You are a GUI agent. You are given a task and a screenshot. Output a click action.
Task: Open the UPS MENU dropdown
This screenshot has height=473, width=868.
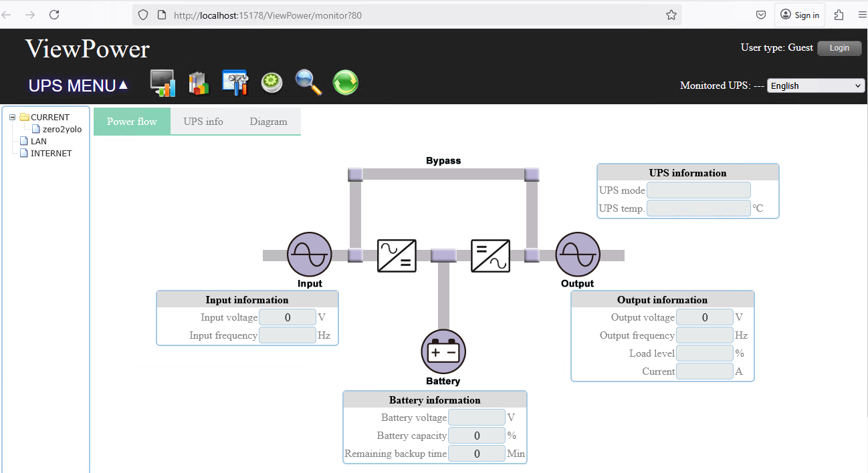(76, 86)
